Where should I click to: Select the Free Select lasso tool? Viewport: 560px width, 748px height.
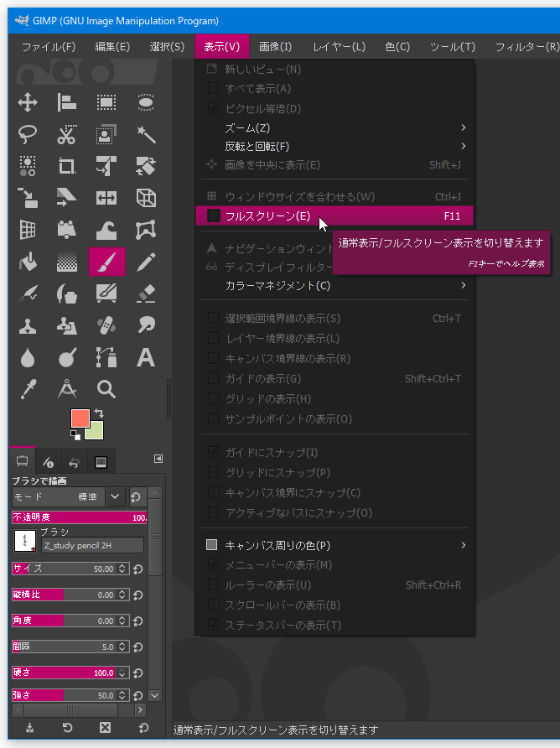click(x=28, y=134)
